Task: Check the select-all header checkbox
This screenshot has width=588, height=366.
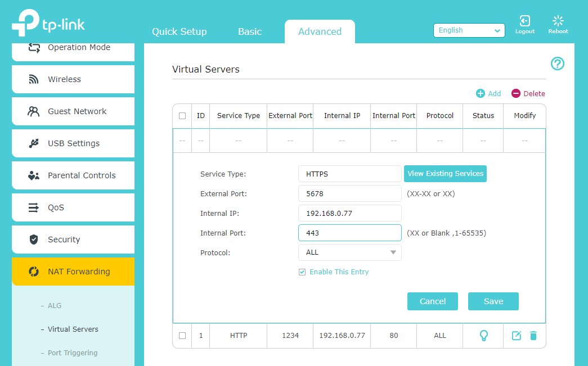Action: (182, 116)
